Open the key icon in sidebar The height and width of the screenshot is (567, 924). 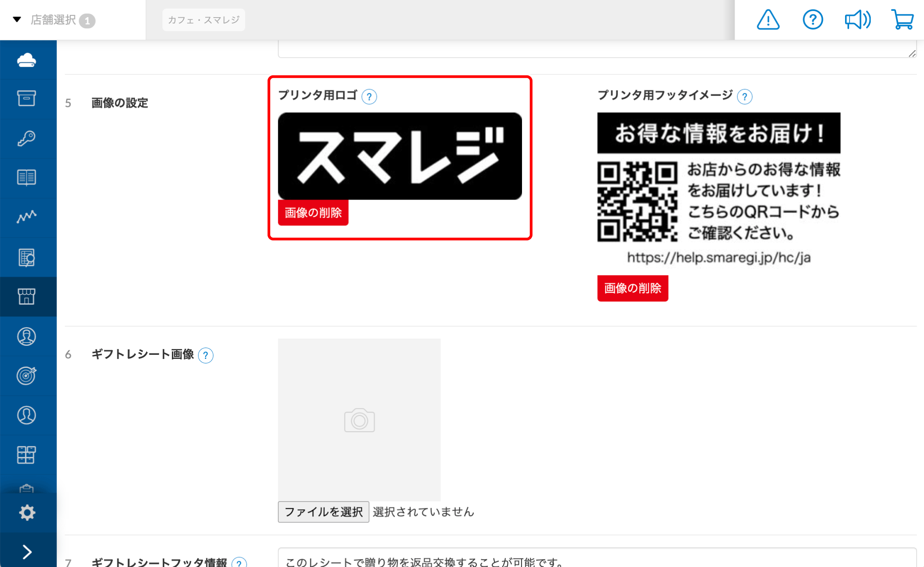(x=27, y=138)
